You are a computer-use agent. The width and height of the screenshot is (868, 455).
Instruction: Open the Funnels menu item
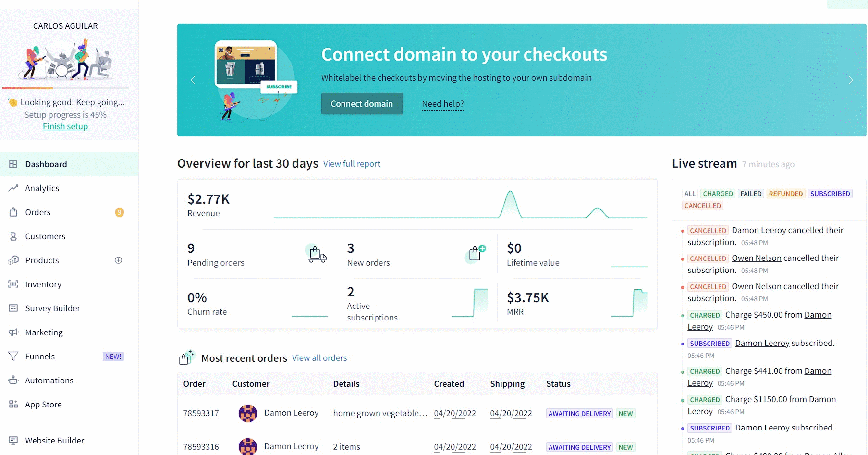tap(69, 357)
